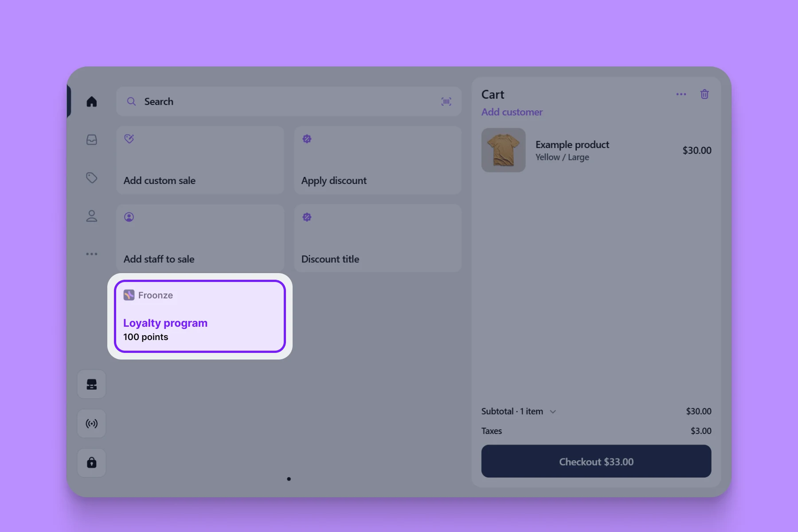Image resolution: width=798 pixels, height=532 pixels.
Task: Click the Add customer link
Action: click(x=512, y=112)
